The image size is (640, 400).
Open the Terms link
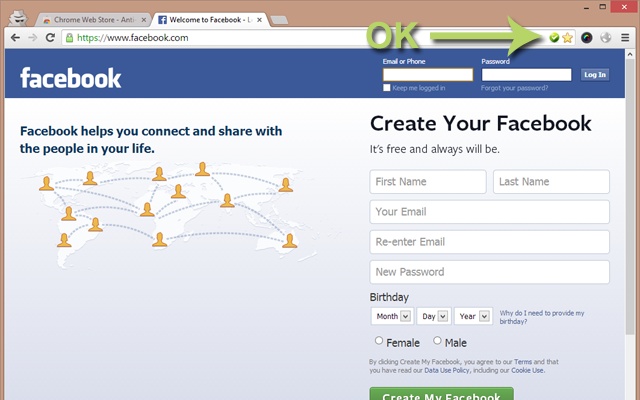pos(523,362)
